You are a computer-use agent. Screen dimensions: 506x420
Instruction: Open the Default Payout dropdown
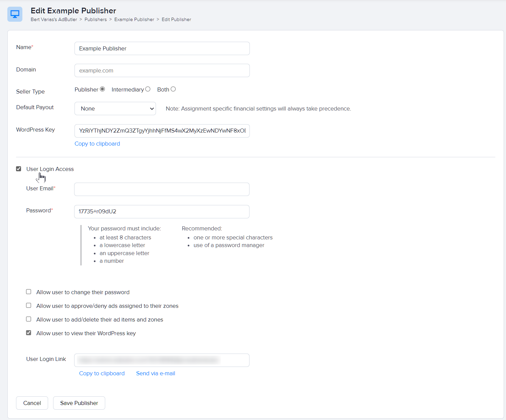tap(115, 109)
